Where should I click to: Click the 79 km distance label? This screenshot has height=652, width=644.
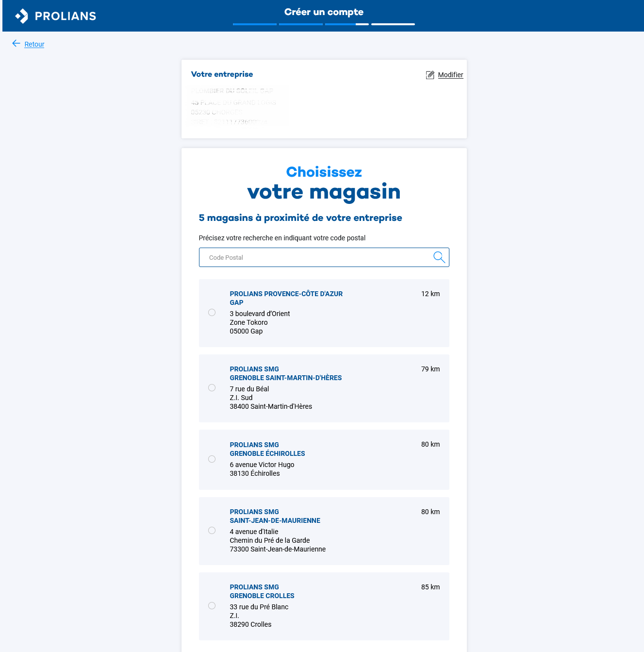pos(430,369)
